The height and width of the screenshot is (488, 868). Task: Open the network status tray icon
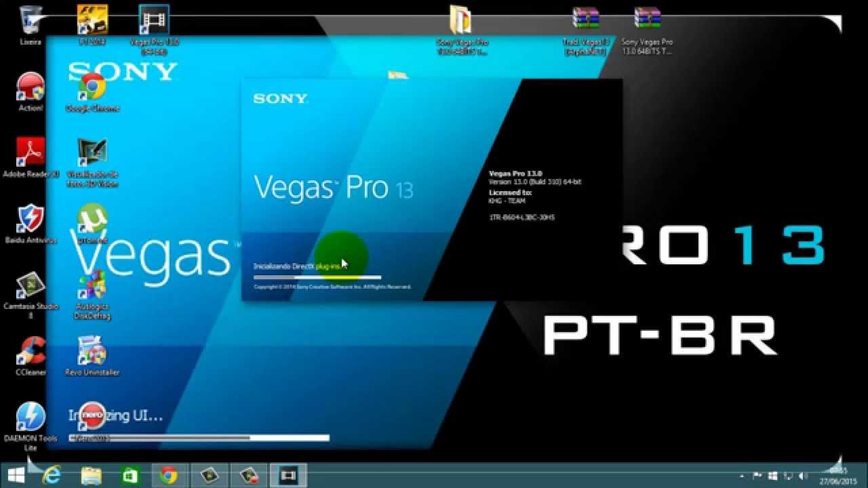(787, 476)
